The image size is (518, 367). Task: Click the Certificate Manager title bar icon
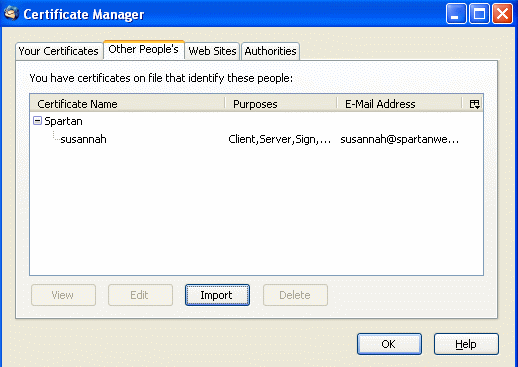point(12,14)
